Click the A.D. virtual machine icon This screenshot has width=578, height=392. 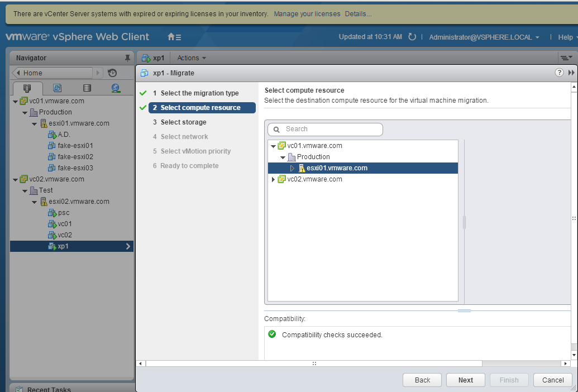point(52,135)
